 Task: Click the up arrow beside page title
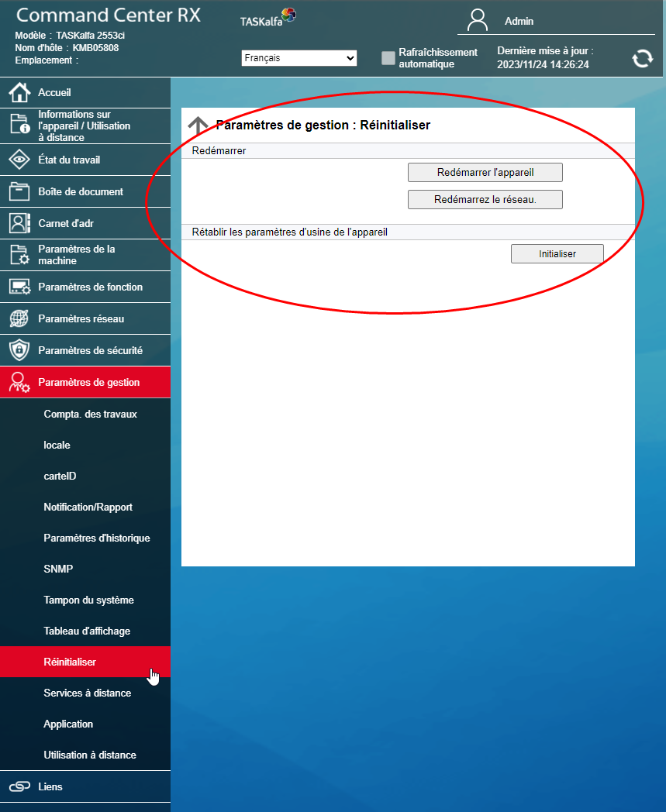click(198, 126)
